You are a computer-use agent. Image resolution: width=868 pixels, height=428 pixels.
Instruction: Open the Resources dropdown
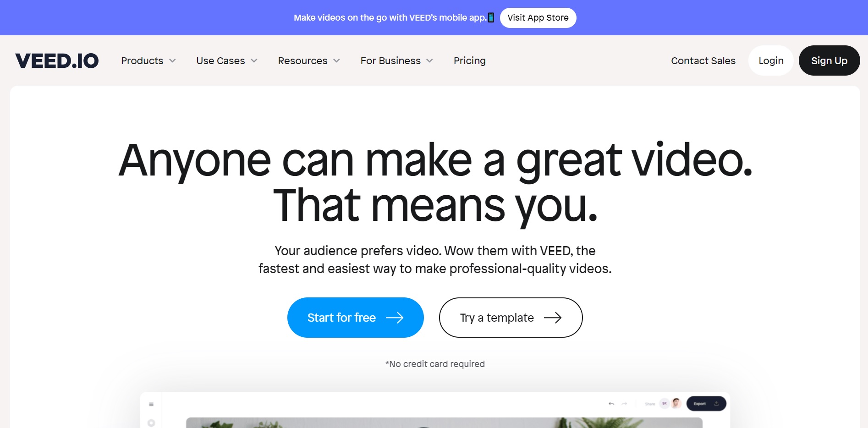pyautogui.click(x=309, y=60)
